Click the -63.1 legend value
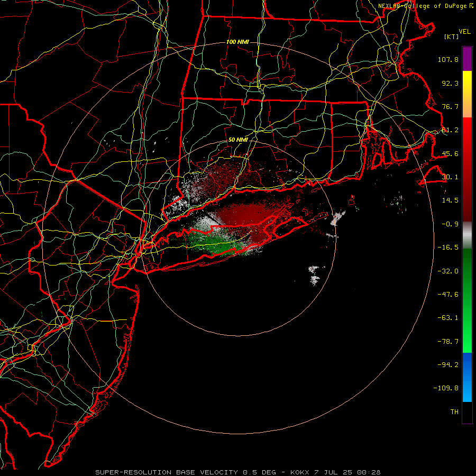Screen dimensions: 476x476 (448, 318)
